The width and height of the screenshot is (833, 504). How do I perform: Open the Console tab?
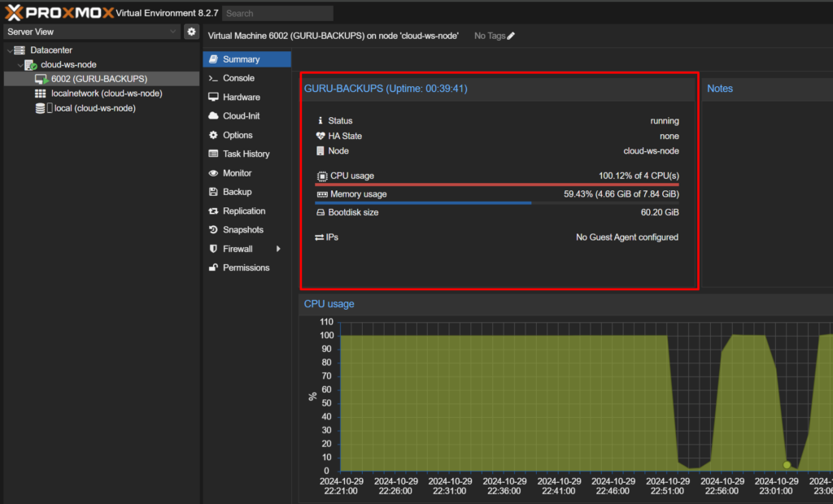[247, 78]
